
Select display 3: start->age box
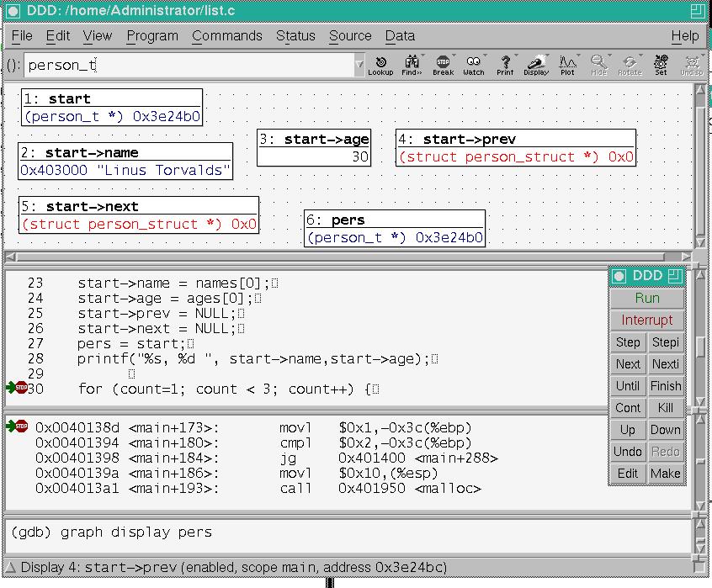pos(314,148)
